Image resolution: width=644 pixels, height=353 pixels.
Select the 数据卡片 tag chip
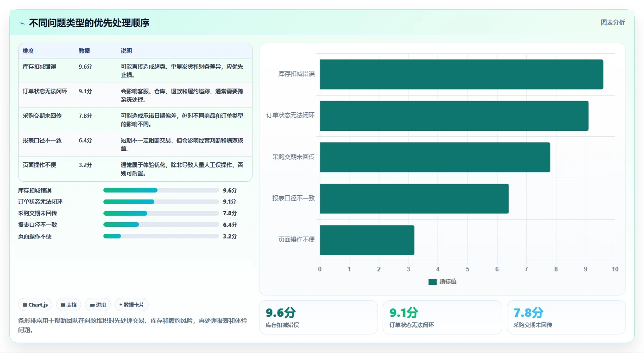[132, 305]
